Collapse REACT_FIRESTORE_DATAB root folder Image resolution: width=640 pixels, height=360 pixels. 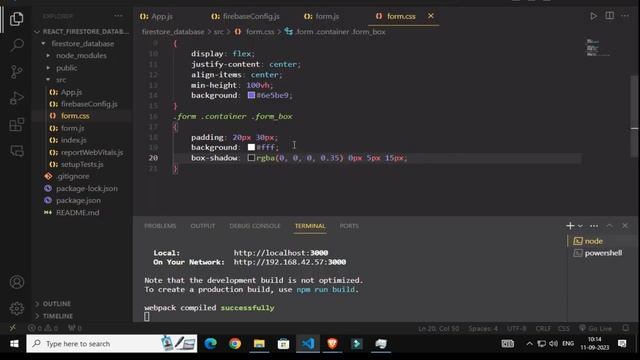82,31
